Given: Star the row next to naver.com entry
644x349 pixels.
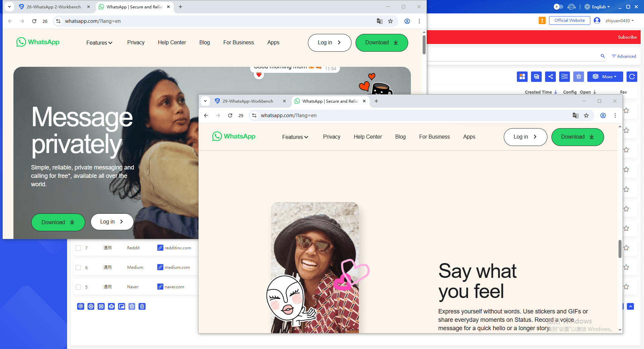Looking at the screenshot, I should point(626,287).
